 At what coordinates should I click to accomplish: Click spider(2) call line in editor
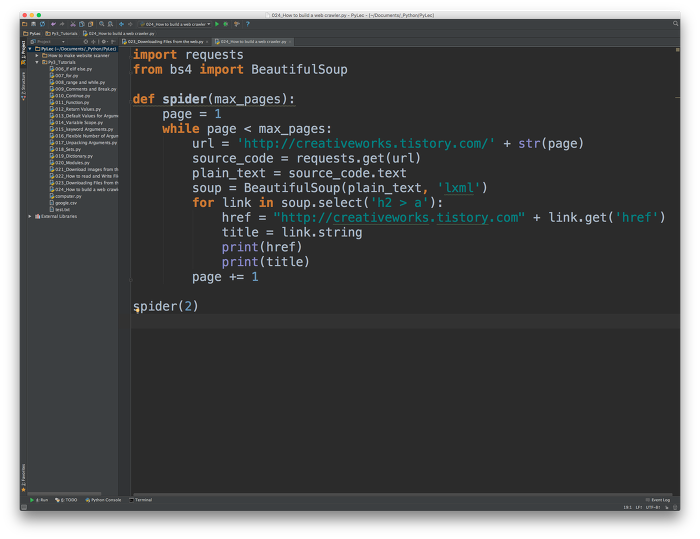point(166,306)
